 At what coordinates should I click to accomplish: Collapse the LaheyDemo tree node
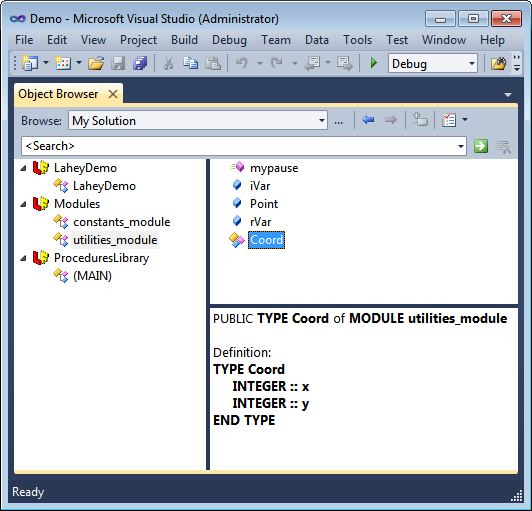pyautogui.click(x=23, y=168)
